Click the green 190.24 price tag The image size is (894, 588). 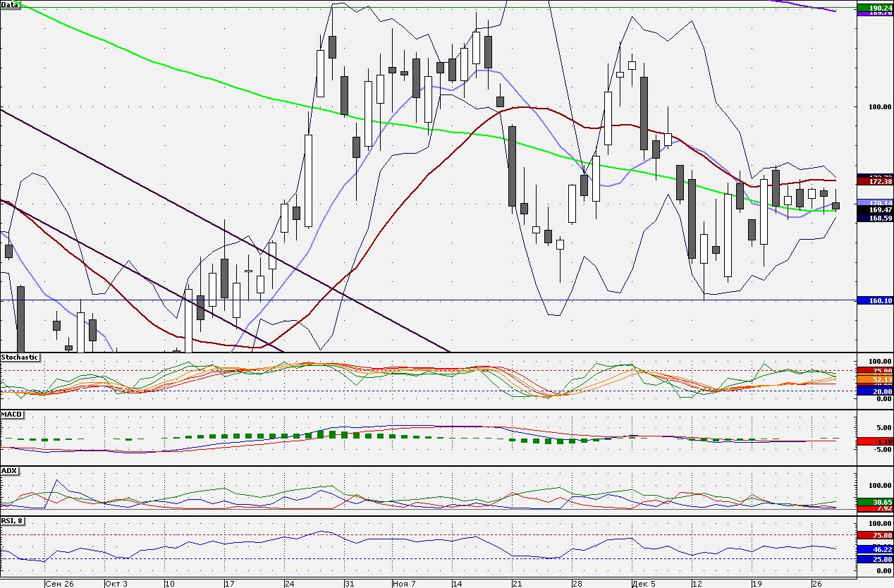point(875,8)
